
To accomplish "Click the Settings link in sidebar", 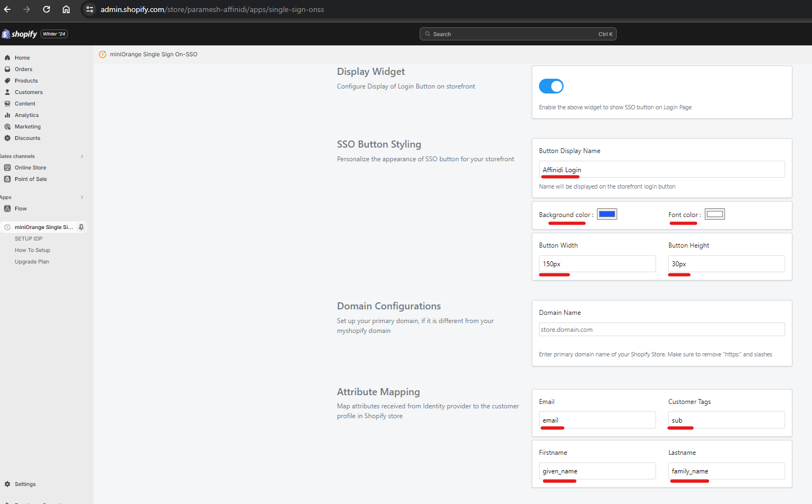I will pos(25,484).
